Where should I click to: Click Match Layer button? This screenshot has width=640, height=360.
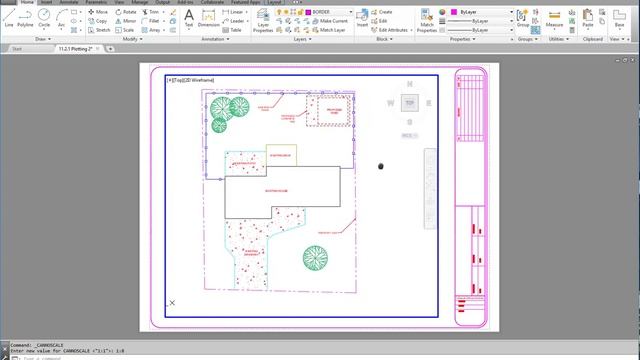(329, 30)
